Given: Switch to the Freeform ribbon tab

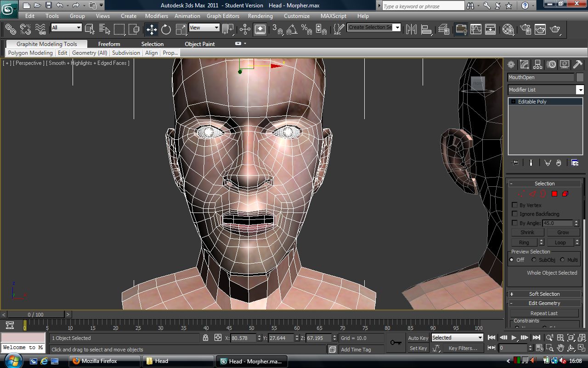Looking at the screenshot, I should (109, 44).
